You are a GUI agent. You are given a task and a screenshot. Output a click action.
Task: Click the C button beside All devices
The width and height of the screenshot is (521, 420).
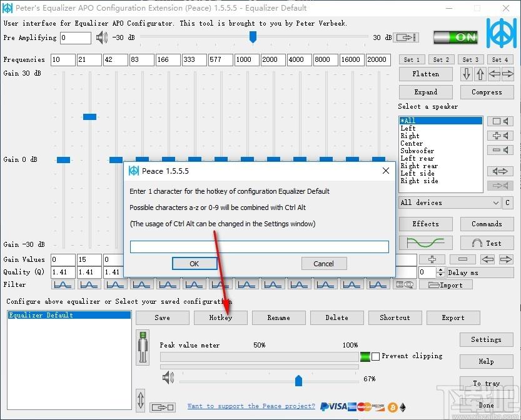[x=507, y=203]
